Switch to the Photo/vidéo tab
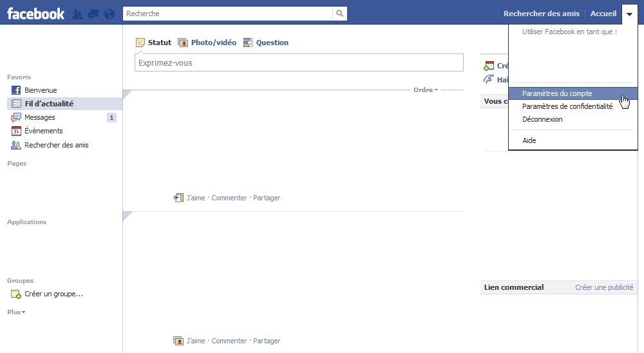 [214, 43]
